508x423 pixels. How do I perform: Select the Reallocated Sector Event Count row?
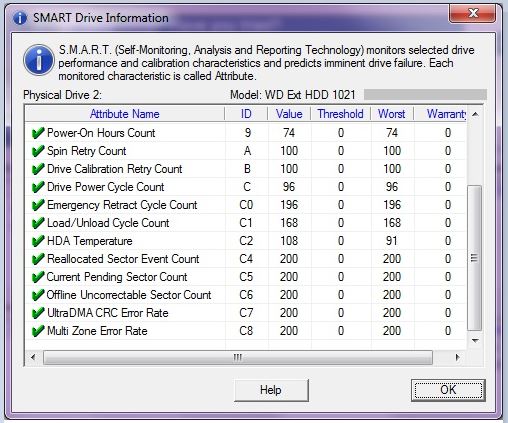point(246,259)
